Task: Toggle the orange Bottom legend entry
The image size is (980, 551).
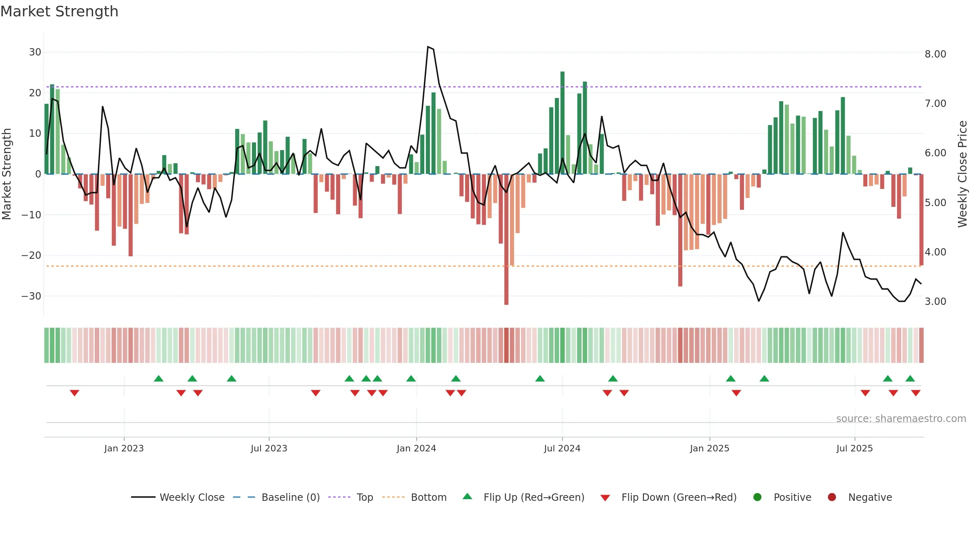Action: [x=414, y=497]
